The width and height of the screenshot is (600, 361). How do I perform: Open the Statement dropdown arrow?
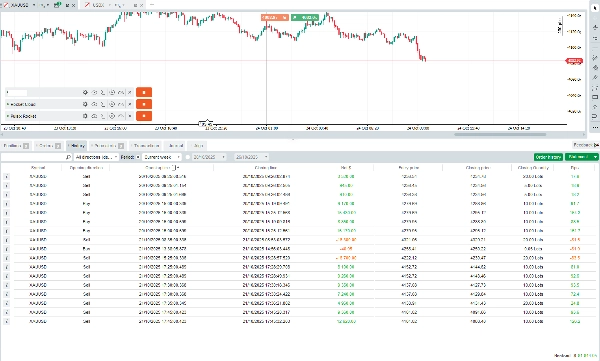point(595,157)
